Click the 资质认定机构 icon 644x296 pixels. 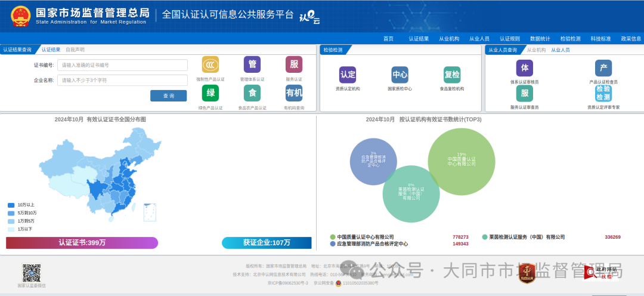348,75
